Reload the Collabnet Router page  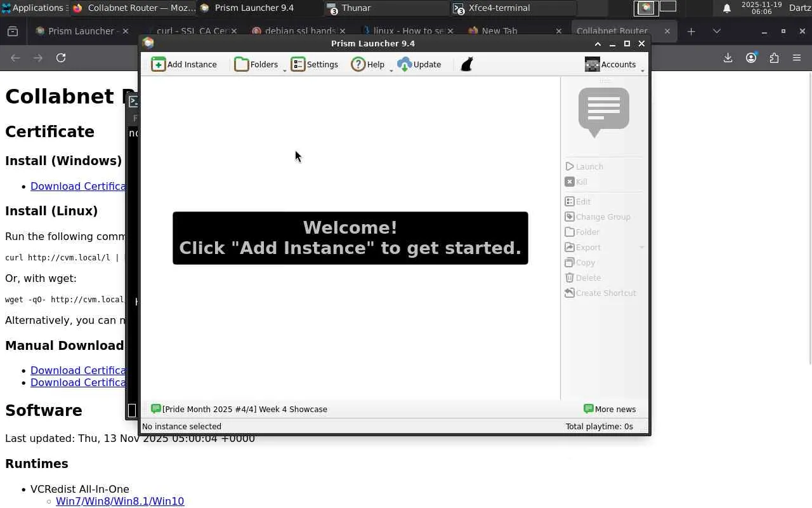(61, 58)
